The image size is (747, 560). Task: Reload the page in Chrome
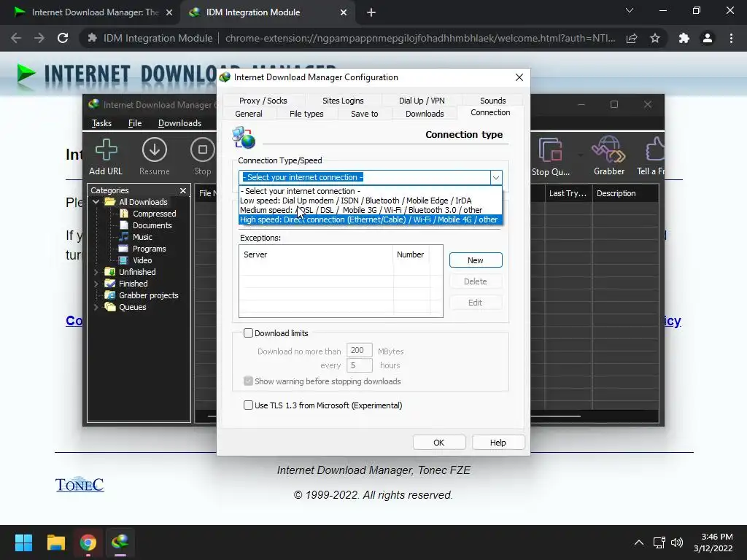click(x=63, y=38)
